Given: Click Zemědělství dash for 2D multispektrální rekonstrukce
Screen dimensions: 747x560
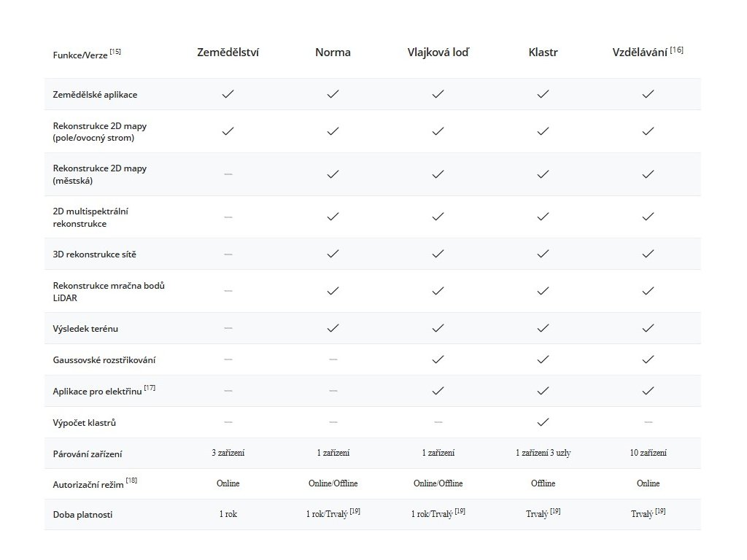Looking at the screenshot, I should (228, 217).
